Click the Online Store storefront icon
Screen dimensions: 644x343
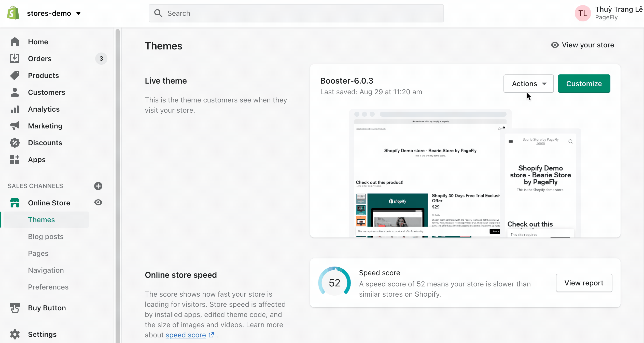15,203
